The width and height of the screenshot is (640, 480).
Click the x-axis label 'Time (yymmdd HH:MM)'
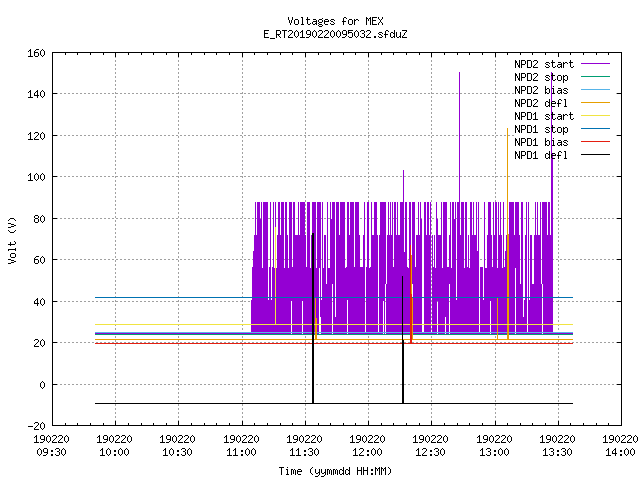click(x=335, y=471)
